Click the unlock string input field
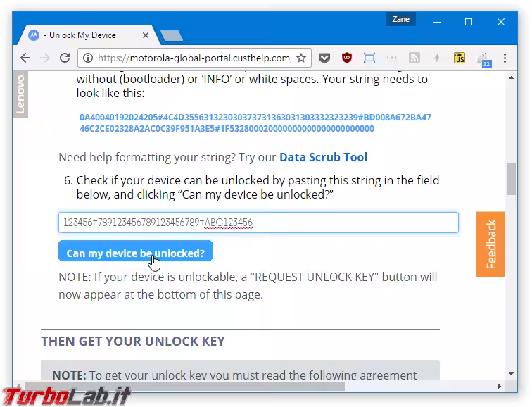This screenshot has width=532, height=407. click(258, 223)
